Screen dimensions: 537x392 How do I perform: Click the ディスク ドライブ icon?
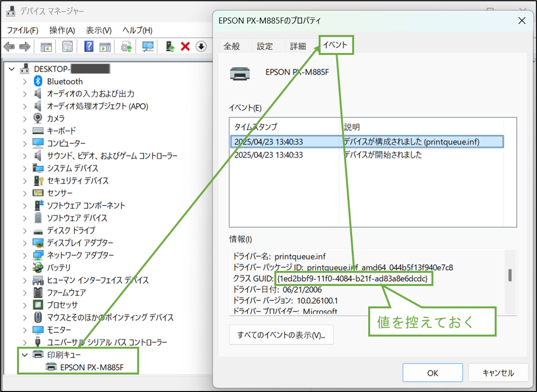(38, 231)
